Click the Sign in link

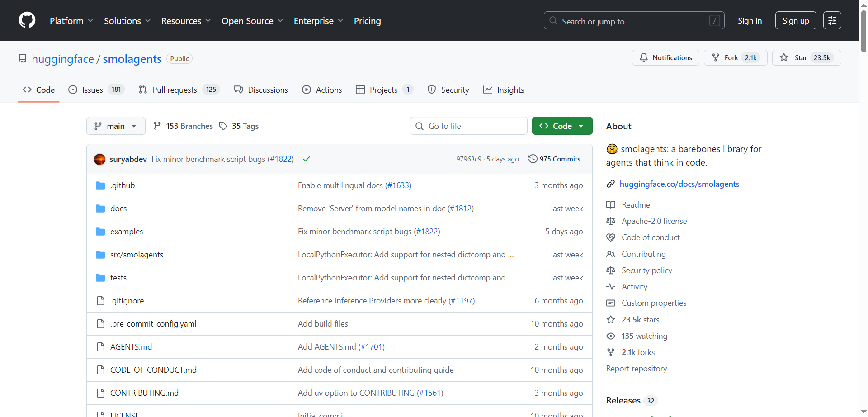(x=750, y=21)
